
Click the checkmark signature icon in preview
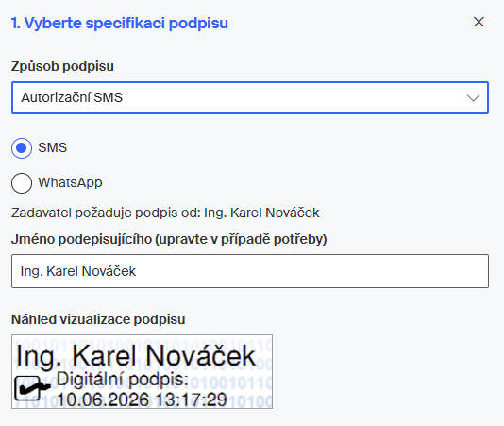(32, 387)
